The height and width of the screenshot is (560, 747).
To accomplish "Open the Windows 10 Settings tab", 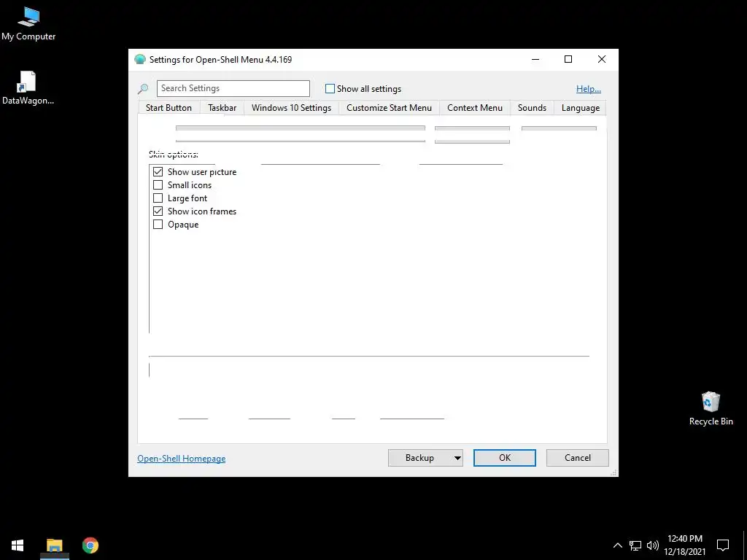I will pos(291,108).
